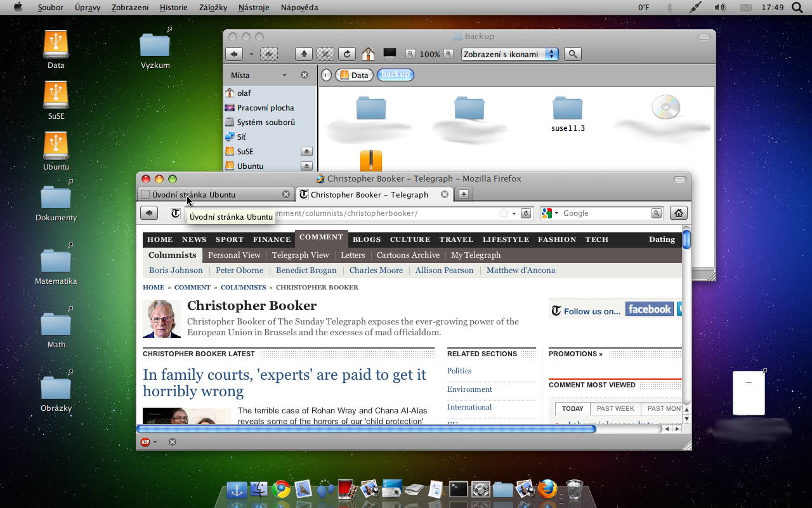Viewport: 812px width, 508px height.
Task: Go up one folder in file manager
Action: 304,54
